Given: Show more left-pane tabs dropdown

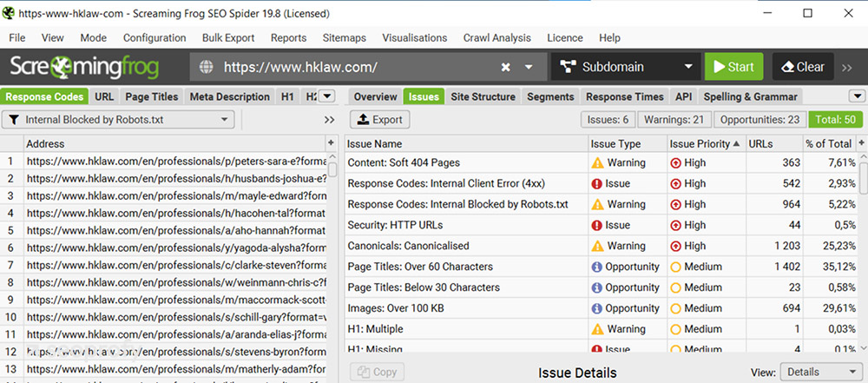Looking at the screenshot, I should coord(328,96).
